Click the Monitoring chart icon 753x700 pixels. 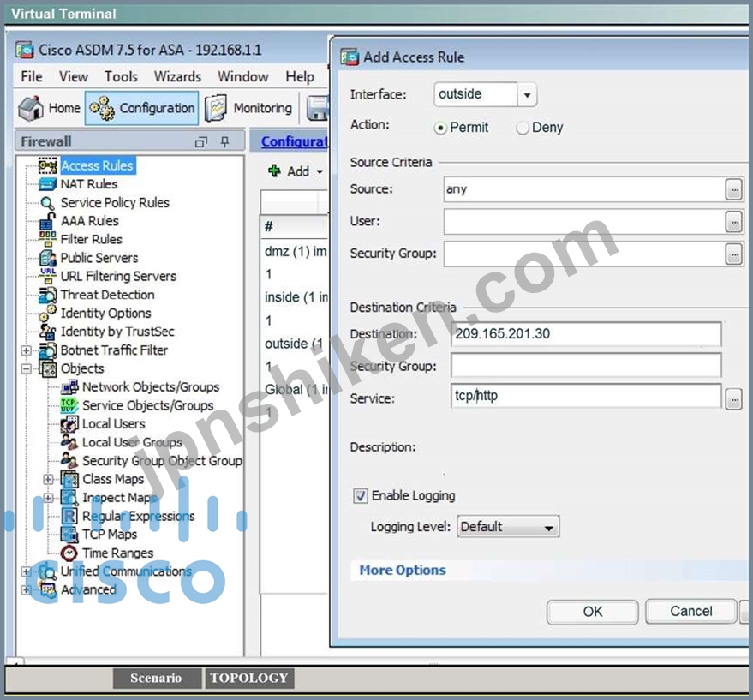tap(216, 108)
